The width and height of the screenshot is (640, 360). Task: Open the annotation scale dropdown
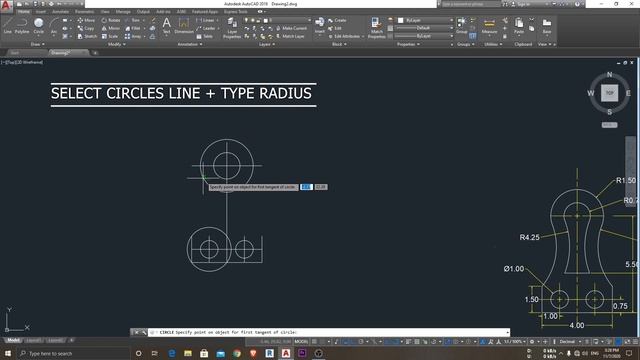(514, 342)
